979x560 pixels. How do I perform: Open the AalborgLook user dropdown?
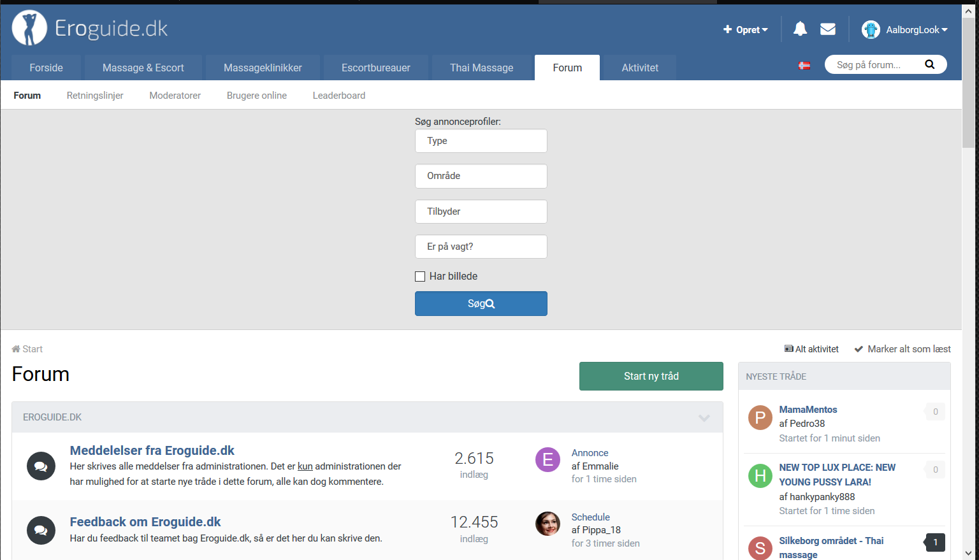point(917,29)
